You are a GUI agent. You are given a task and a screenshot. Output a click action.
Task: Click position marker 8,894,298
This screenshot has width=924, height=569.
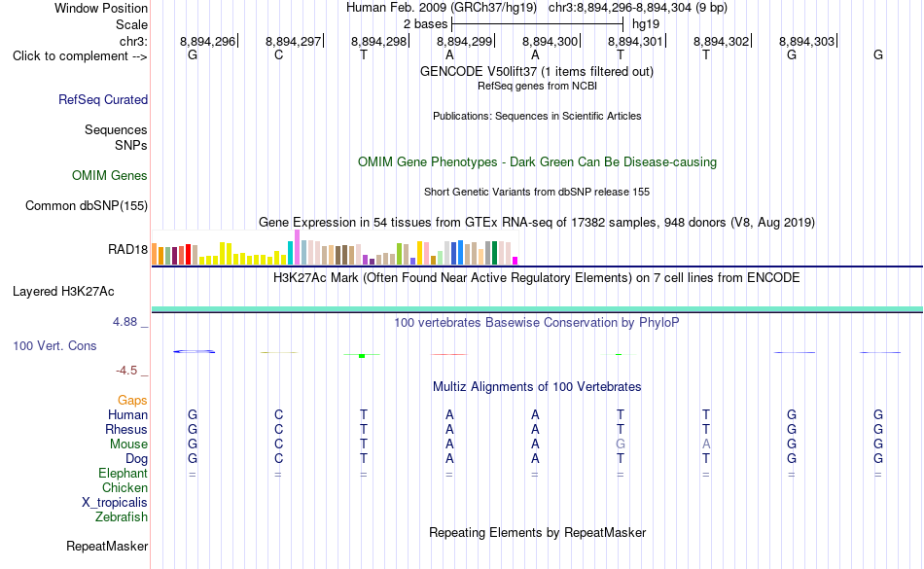(x=379, y=41)
